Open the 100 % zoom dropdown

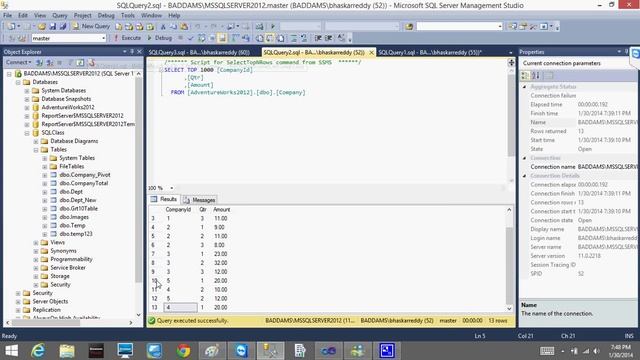(171, 188)
